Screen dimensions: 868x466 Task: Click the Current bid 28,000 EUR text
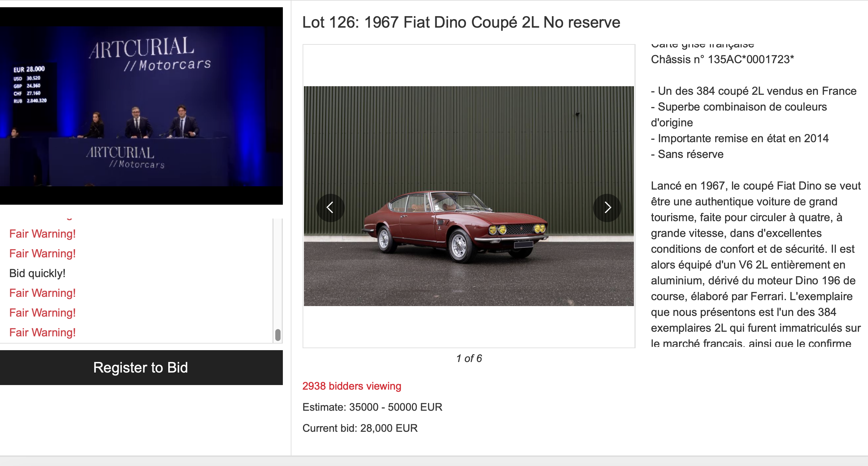point(360,428)
